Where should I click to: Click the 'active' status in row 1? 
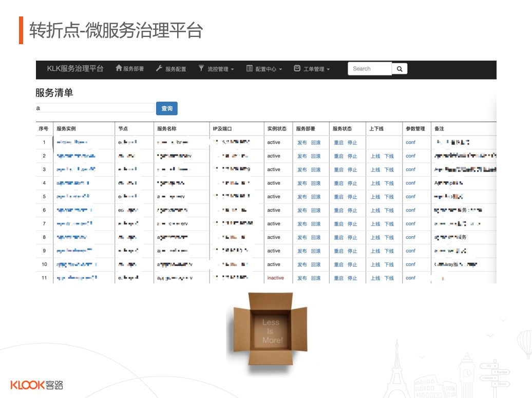click(274, 142)
